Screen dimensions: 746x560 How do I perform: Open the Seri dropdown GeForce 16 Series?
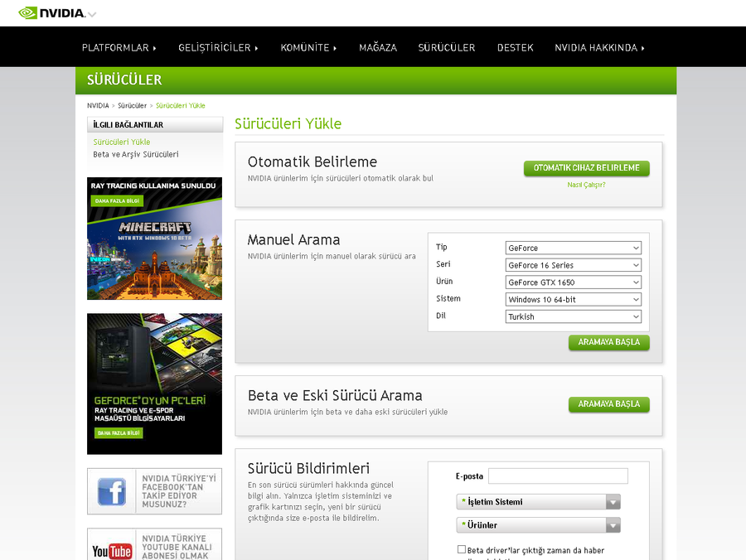(573, 265)
